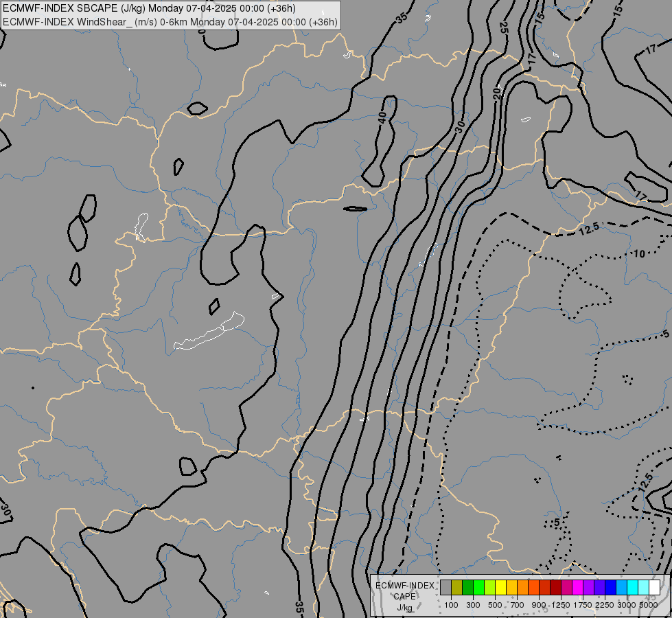The image size is (672, 618).
Task: Click the legend value 700
Action: (x=518, y=605)
